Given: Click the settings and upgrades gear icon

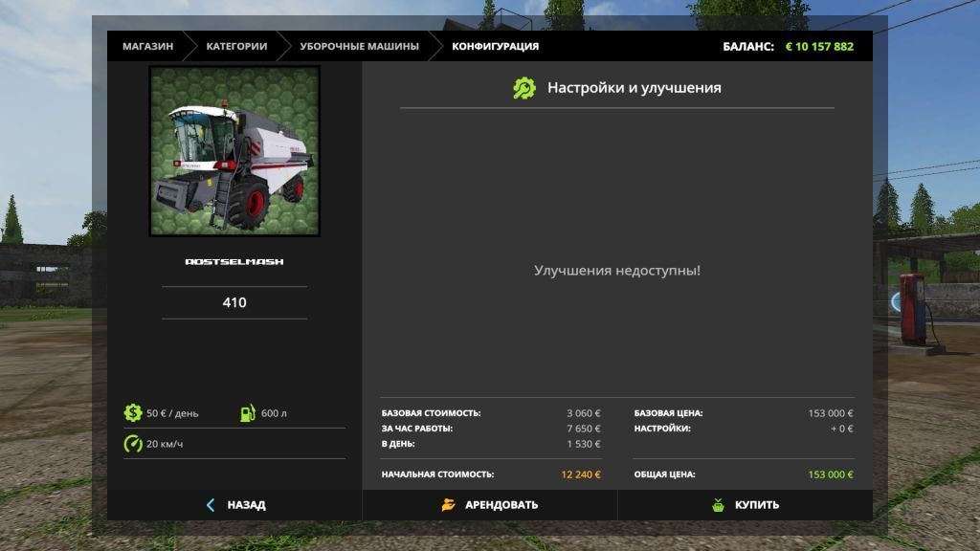Looking at the screenshot, I should pyautogui.click(x=524, y=88).
